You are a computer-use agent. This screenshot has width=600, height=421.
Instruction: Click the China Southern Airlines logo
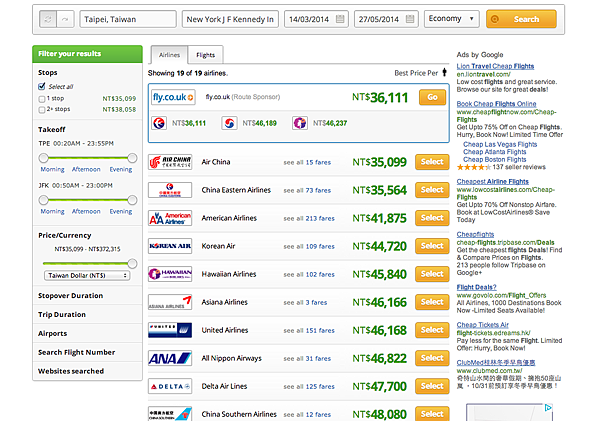(170, 414)
